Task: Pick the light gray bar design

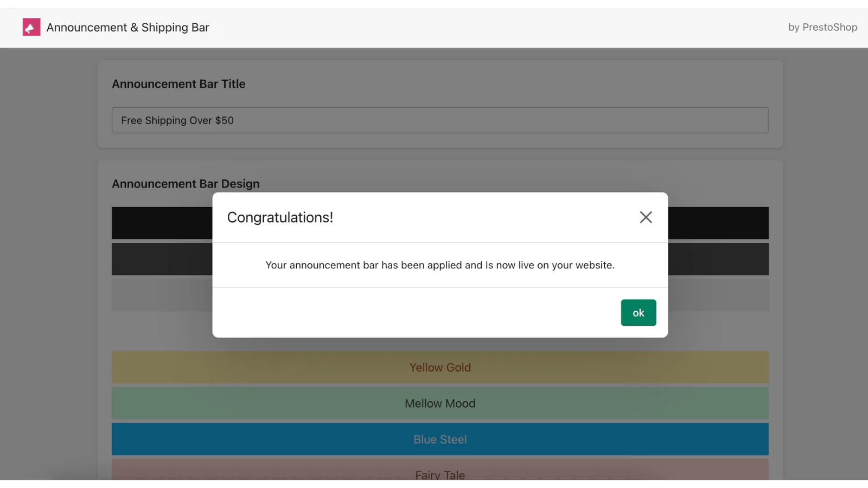Action: (x=162, y=295)
